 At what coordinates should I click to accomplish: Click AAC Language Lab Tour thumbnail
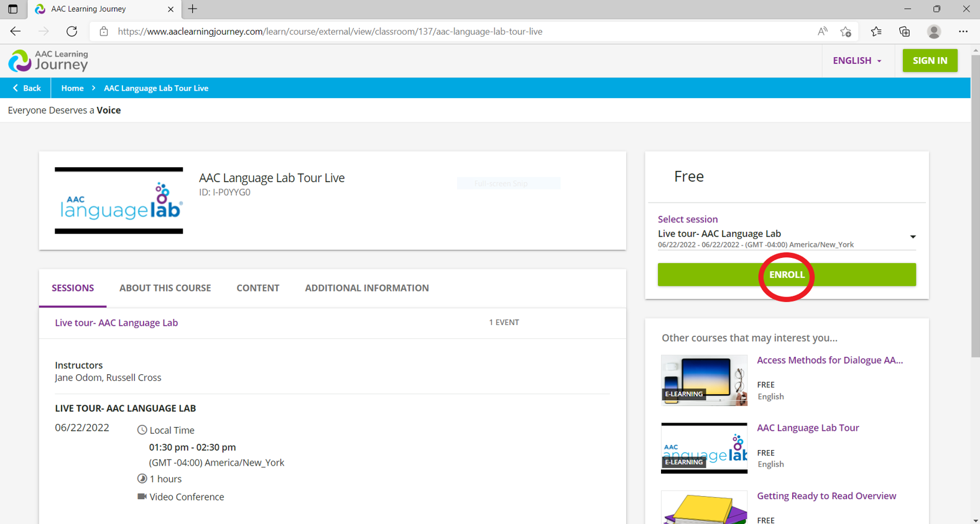pos(704,448)
